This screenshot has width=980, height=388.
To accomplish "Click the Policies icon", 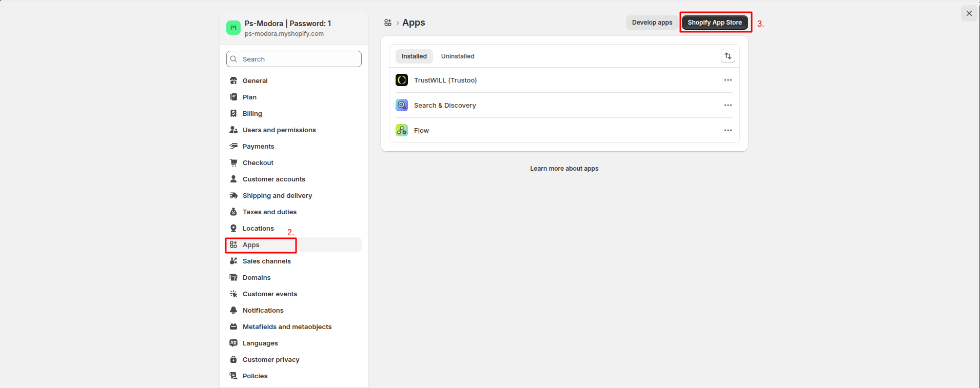I will (233, 376).
